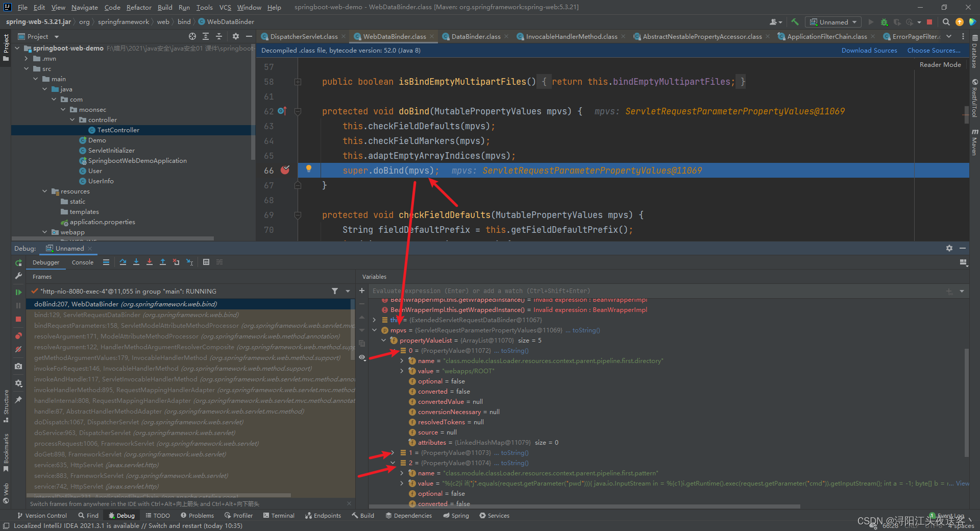Toggle the Maven tool window on the right edge
Screen dimensions: 980x531
click(x=974, y=142)
